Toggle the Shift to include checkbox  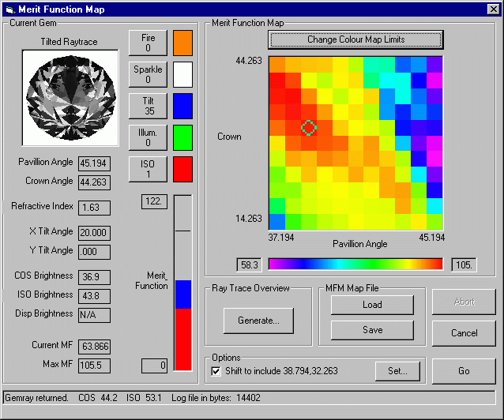[216, 370]
